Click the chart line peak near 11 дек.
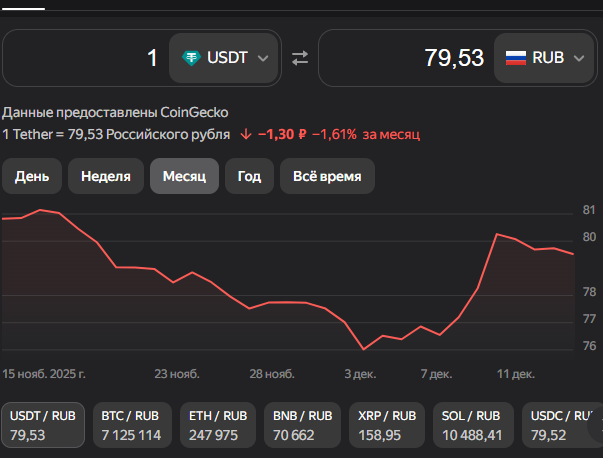The width and height of the screenshot is (603, 458). pos(497,234)
